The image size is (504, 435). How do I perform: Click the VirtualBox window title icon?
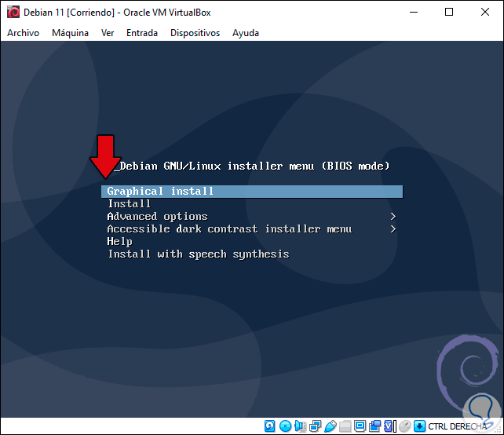click(x=13, y=13)
